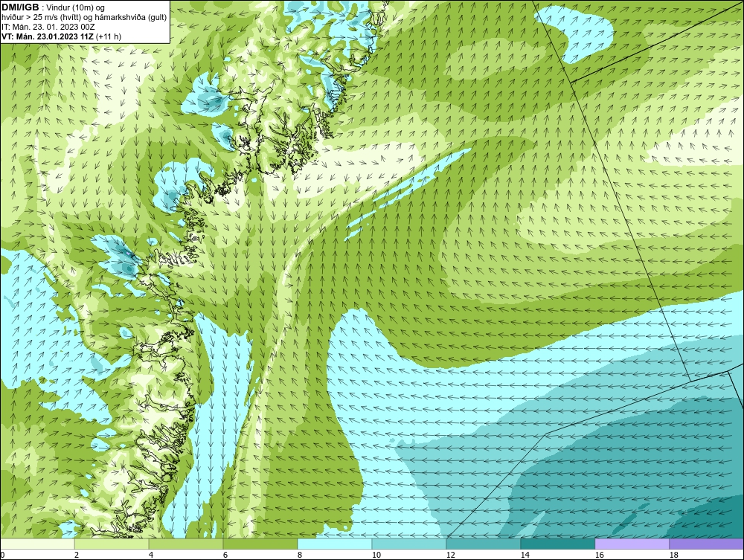Click the 'hviður > 25 m/s' legend description line

84,17
